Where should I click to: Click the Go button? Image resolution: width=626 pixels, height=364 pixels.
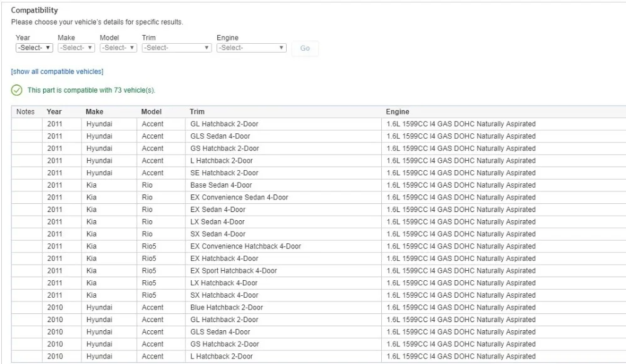pyautogui.click(x=305, y=48)
